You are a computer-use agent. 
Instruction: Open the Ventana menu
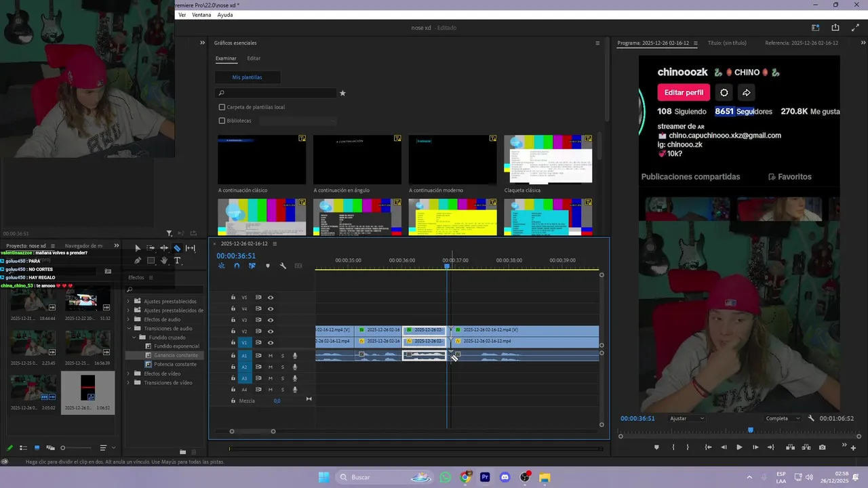click(x=201, y=15)
